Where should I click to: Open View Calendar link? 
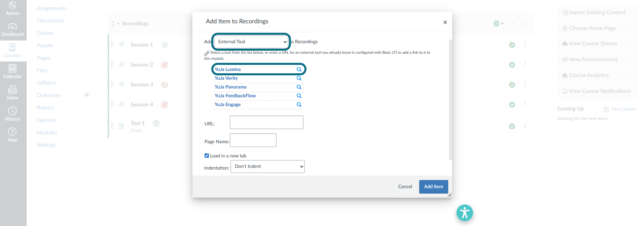click(x=620, y=109)
